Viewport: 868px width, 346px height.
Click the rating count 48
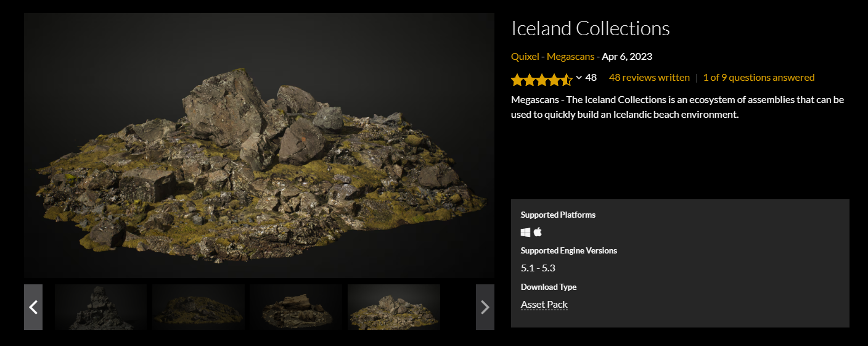[x=591, y=78]
